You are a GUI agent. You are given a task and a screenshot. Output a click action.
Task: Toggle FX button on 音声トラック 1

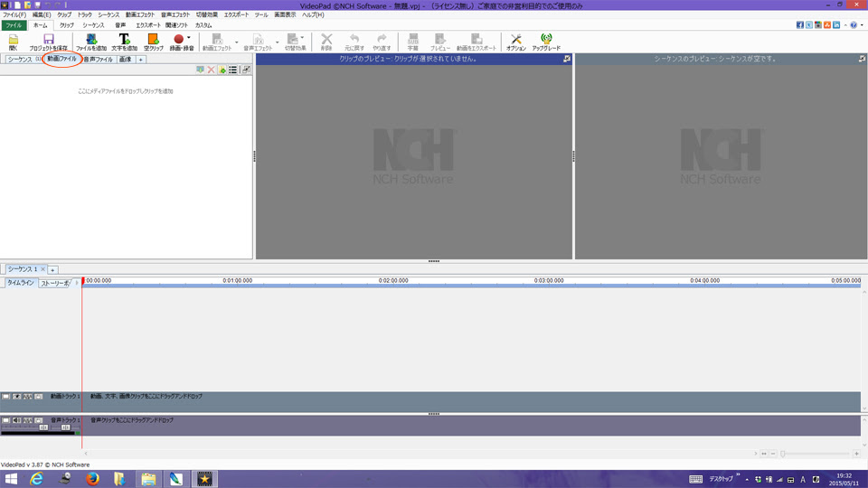(x=28, y=420)
